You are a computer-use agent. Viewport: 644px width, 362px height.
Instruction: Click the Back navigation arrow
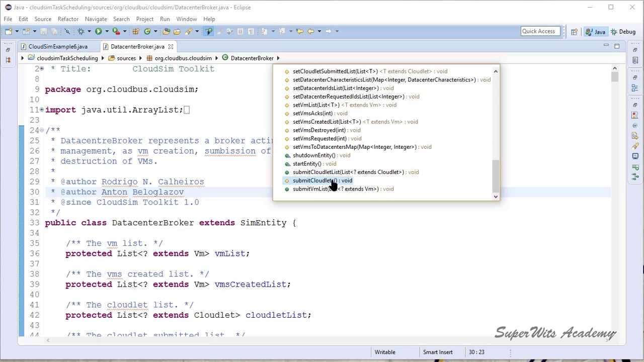pos(310,31)
